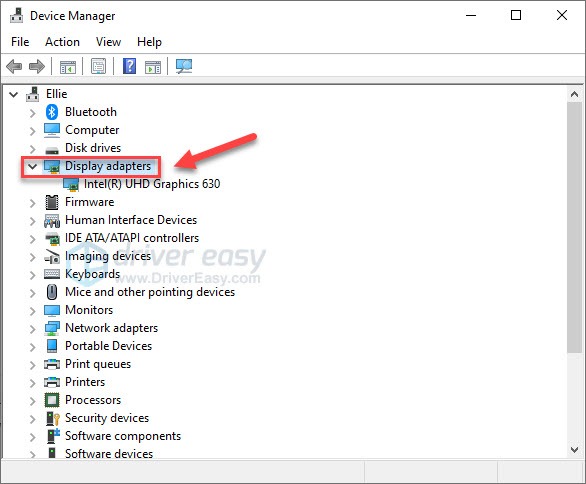Expand the Keyboards category

click(x=33, y=274)
